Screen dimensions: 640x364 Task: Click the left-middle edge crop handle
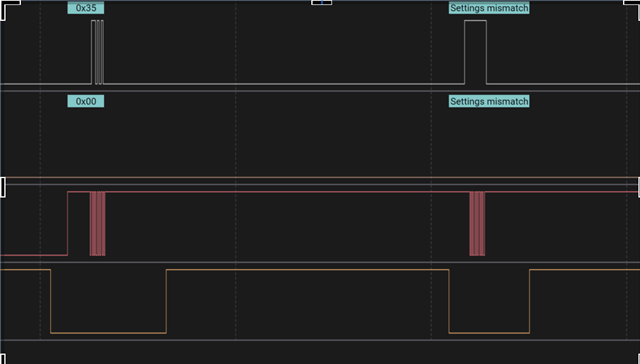pyautogui.click(x=2, y=187)
